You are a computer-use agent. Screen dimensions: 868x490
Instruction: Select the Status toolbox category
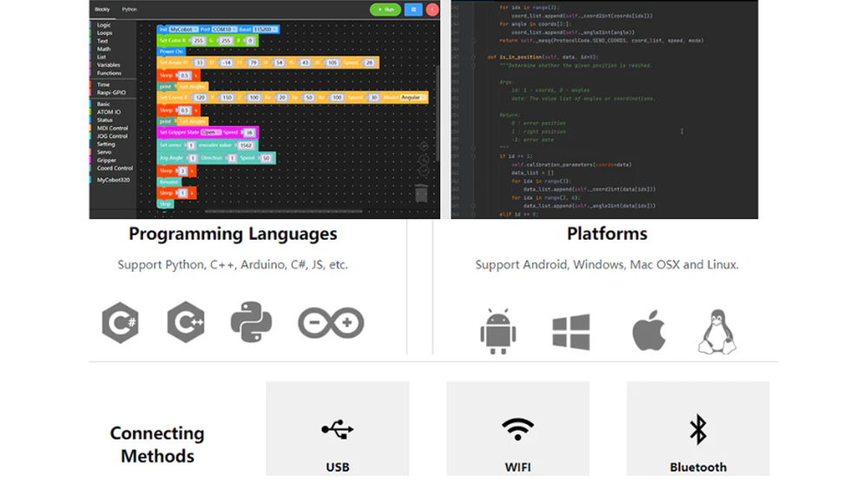click(x=105, y=120)
